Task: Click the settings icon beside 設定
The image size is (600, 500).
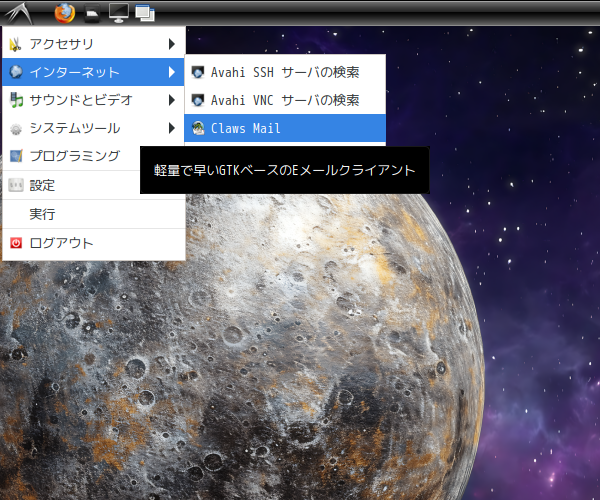Action: (x=16, y=185)
